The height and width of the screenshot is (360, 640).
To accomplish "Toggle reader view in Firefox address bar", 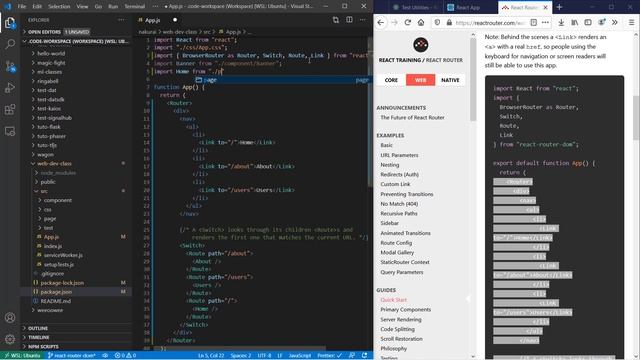I will pyautogui.click(x=533, y=22).
